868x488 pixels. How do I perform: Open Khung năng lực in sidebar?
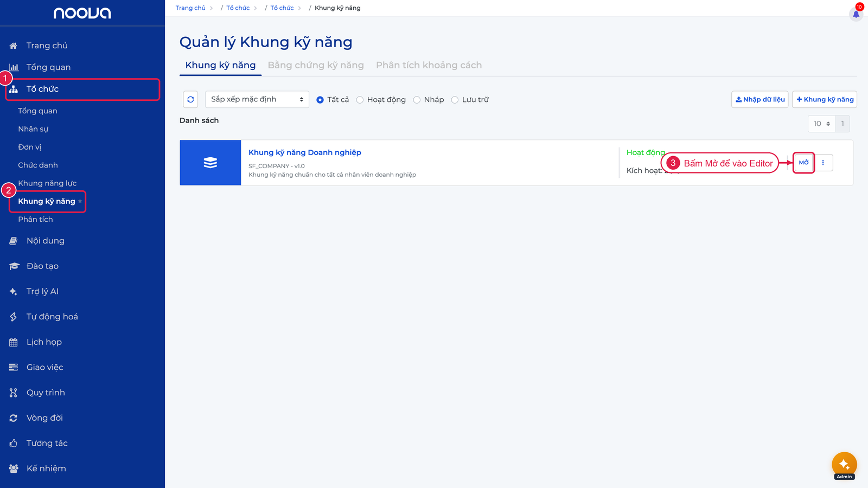click(x=47, y=183)
